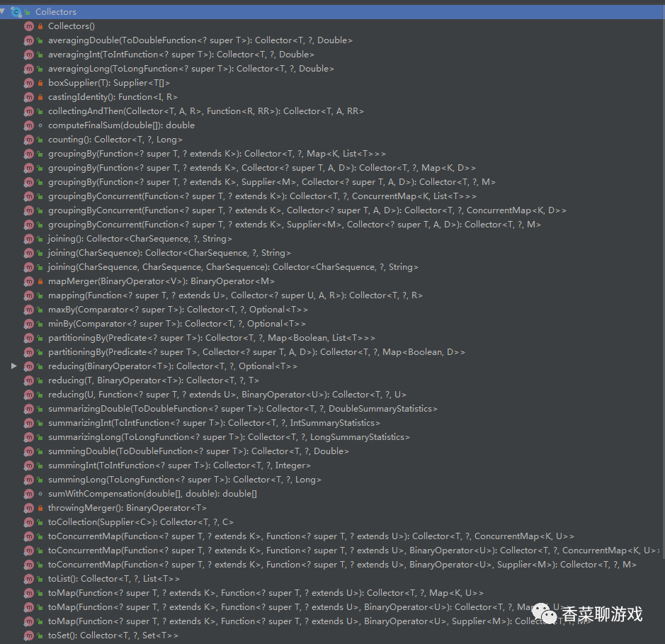
Task: Click method icon beside summingInt
Action: (x=28, y=465)
